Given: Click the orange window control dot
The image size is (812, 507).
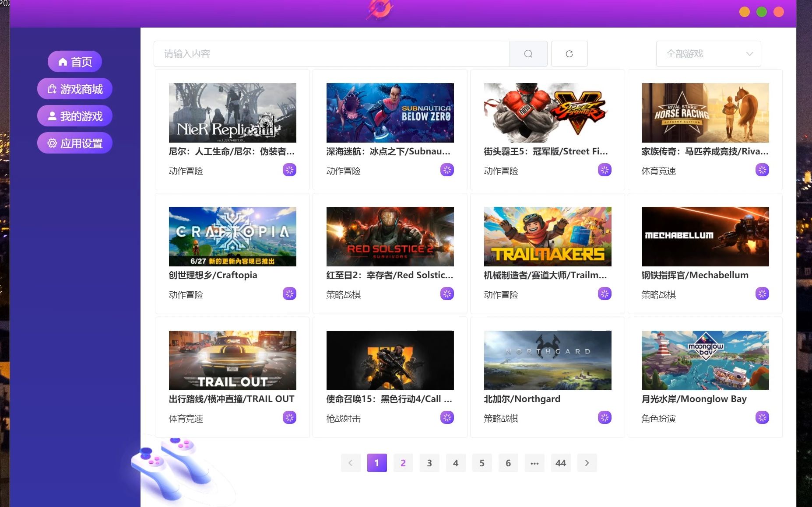Looking at the screenshot, I should pos(745,12).
